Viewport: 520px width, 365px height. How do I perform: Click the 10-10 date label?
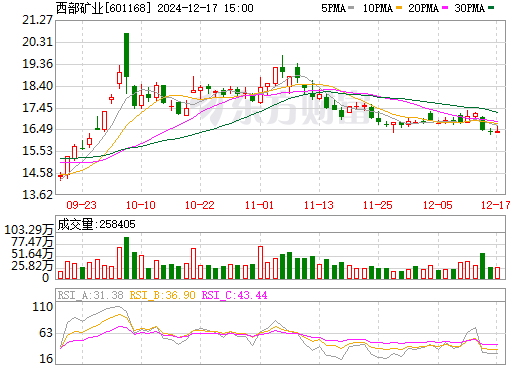tap(141, 205)
